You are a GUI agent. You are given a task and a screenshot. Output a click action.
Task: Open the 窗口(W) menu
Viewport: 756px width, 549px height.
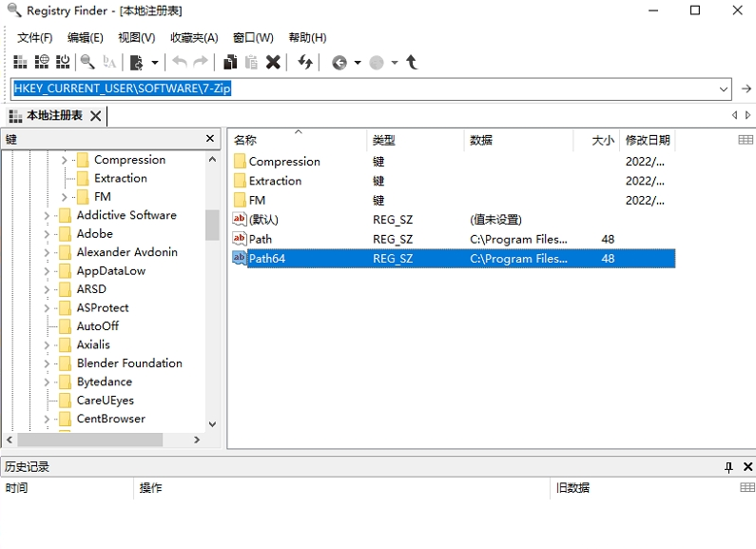(x=253, y=38)
